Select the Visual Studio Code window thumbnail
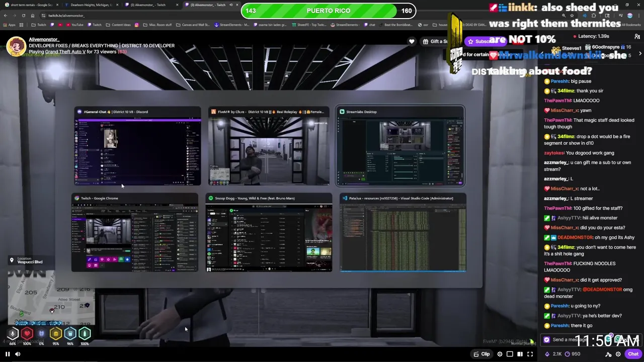The image size is (644, 362). [x=403, y=233]
